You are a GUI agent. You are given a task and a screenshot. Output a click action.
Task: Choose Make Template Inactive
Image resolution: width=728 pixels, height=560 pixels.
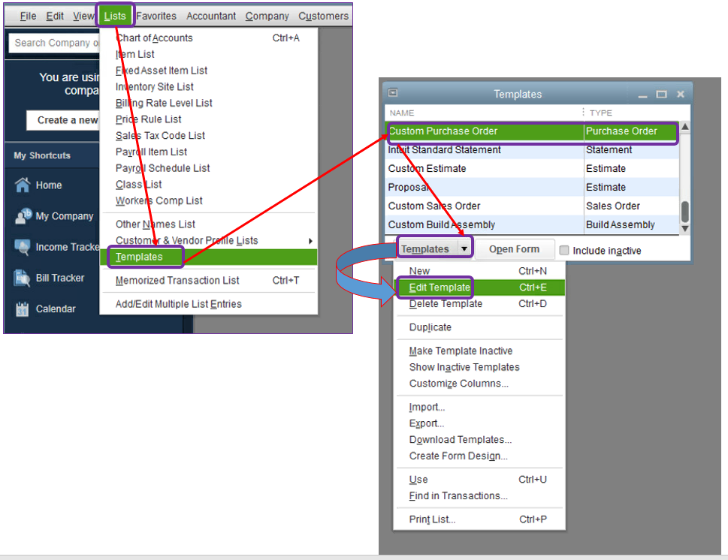point(479,351)
